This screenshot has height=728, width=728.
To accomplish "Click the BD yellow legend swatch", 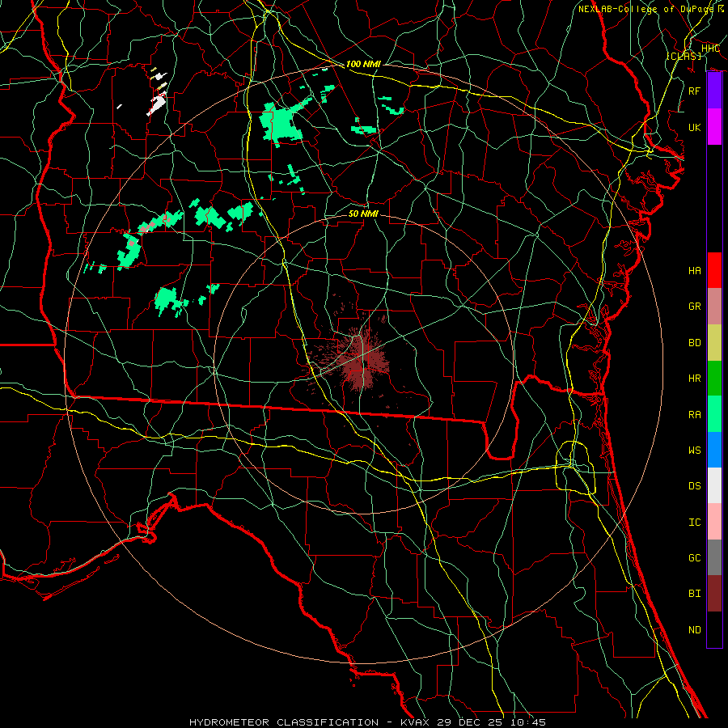I will tap(714, 343).
